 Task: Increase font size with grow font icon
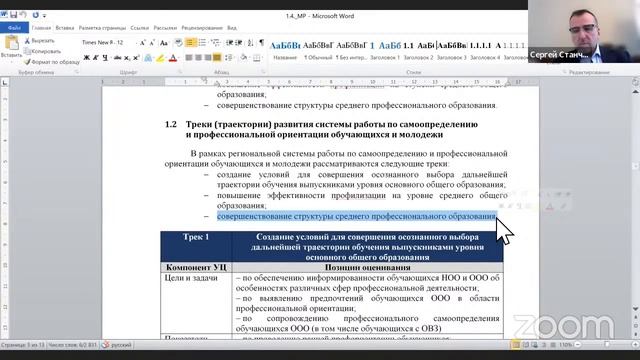tap(142, 42)
